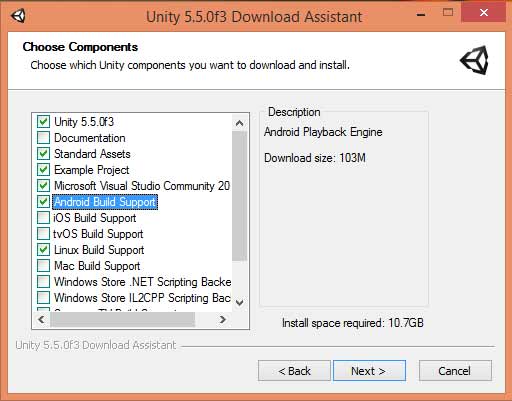Select the Documentation list label
Viewport: 512px width, 401px height.
(x=90, y=138)
